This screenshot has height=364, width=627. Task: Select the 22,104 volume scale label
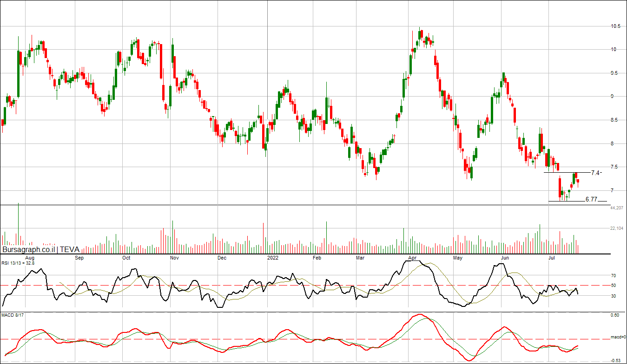(617, 228)
